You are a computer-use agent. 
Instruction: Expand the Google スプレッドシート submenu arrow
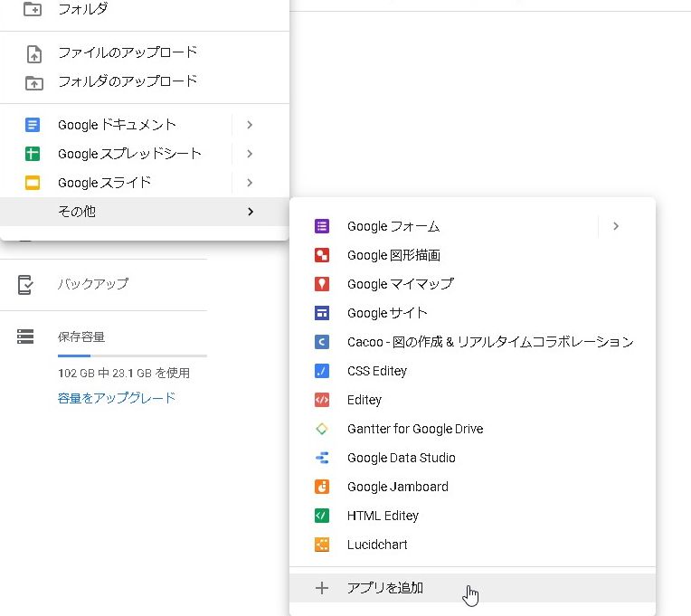coord(250,154)
